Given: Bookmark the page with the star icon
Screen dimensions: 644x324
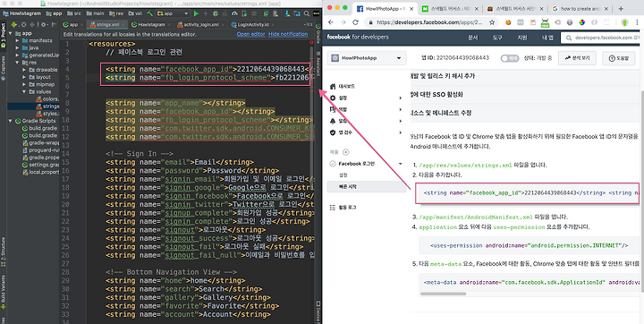Looking at the screenshot, I should (492, 22).
